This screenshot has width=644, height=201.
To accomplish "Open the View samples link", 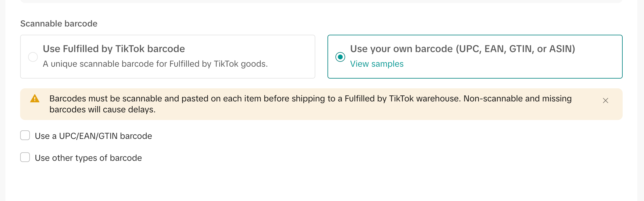I will click(377, 64).
